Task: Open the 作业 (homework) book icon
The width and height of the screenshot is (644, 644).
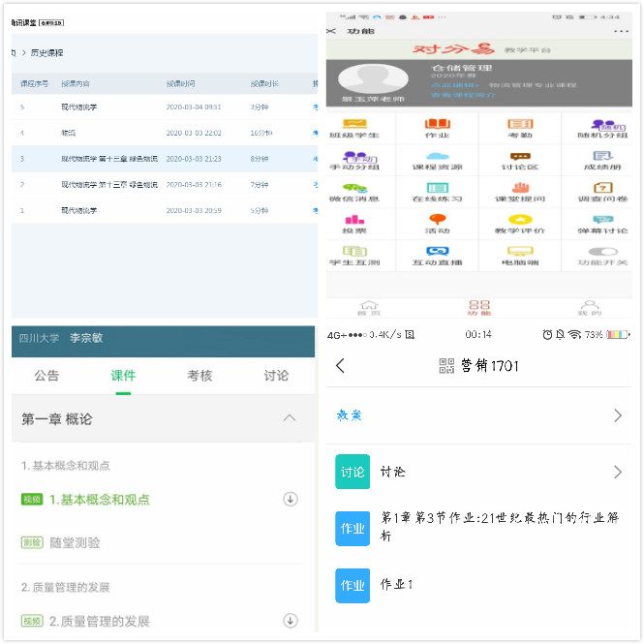Action: [437, 126]
